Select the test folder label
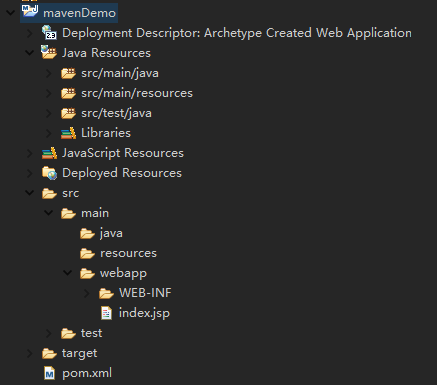437x385 pixels. point(91,333)
